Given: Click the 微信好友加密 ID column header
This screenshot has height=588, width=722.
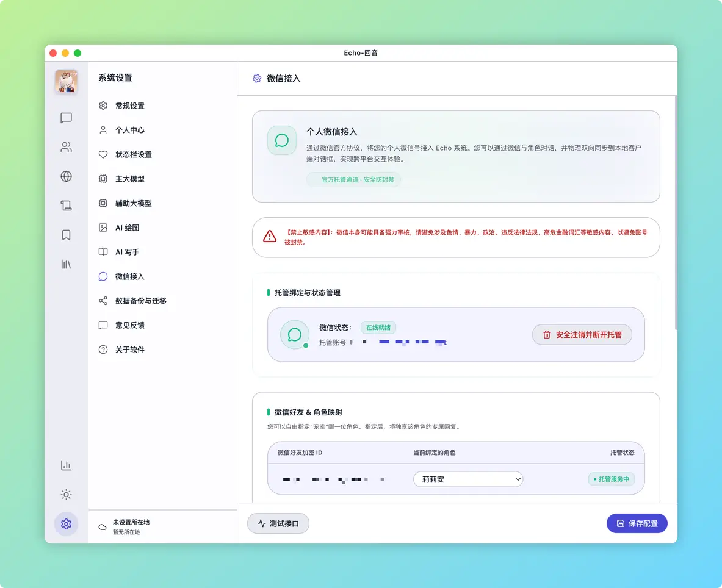Looking at the screenshot, I should point(300,453).
